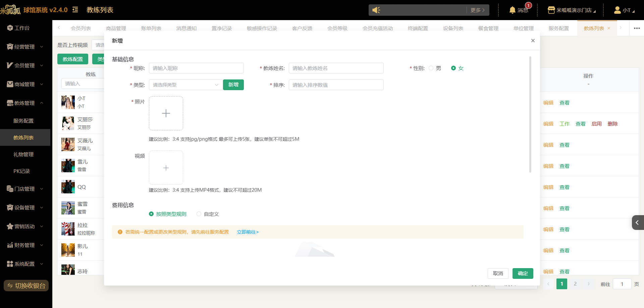The width and height of the screenshot is (644, 308).
Task: Open 服务配置 in the sidebar
Action: (x=23, y=121)
